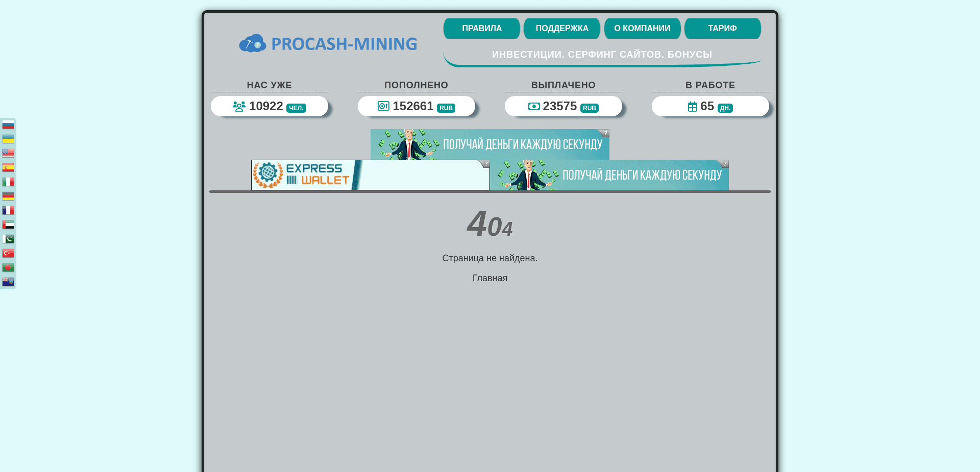This screenshot has width=980, height=472.
Task: Choose the French flag from the language list
Action: pos(8,210)
